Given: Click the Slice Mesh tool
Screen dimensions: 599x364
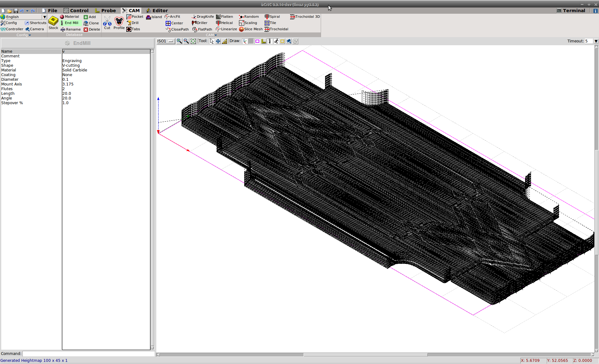Looking at the screenshot, I should pyautogui.click(x=251, y=29).
